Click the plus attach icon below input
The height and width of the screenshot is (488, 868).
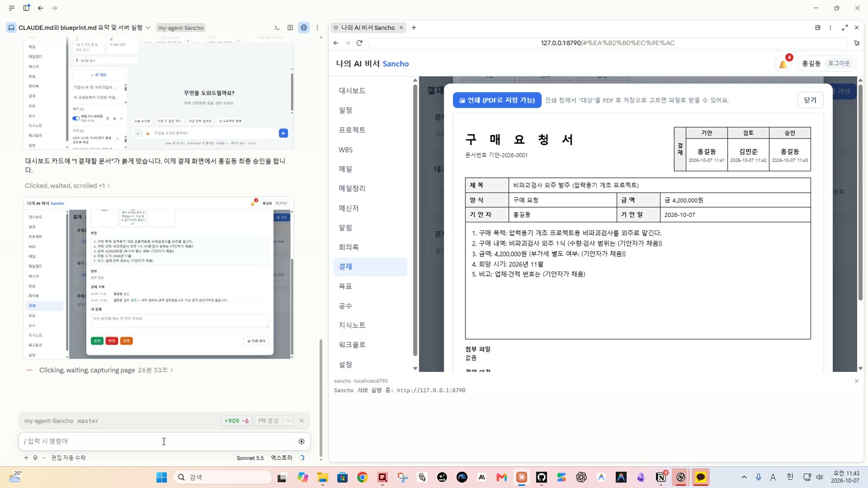click(26, 458)
